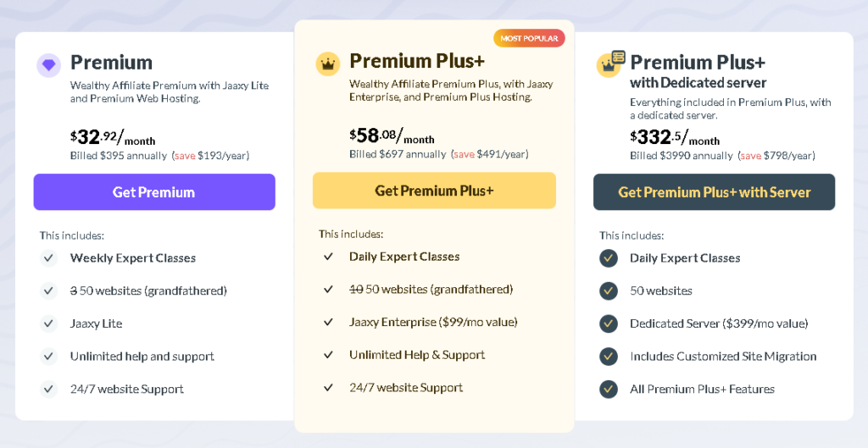
Task: Click Daily Expert Classes in middle plan
Action: click(x=404, y=257)
